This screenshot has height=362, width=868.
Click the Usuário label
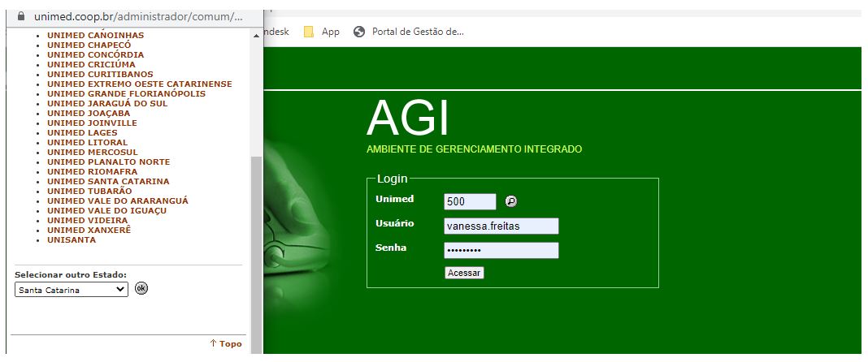(x=395, y=223)
